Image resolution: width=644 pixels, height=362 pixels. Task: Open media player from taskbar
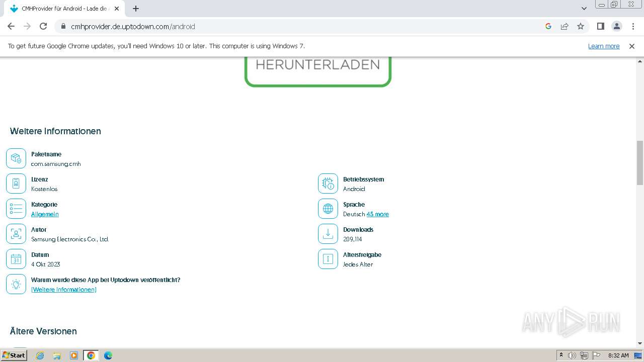point(74,355)
